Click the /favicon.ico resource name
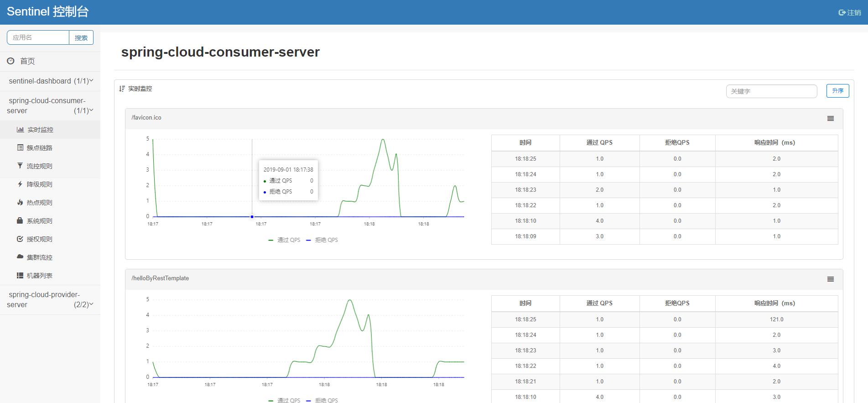This screenshot has height=403, width=868. 146,118
